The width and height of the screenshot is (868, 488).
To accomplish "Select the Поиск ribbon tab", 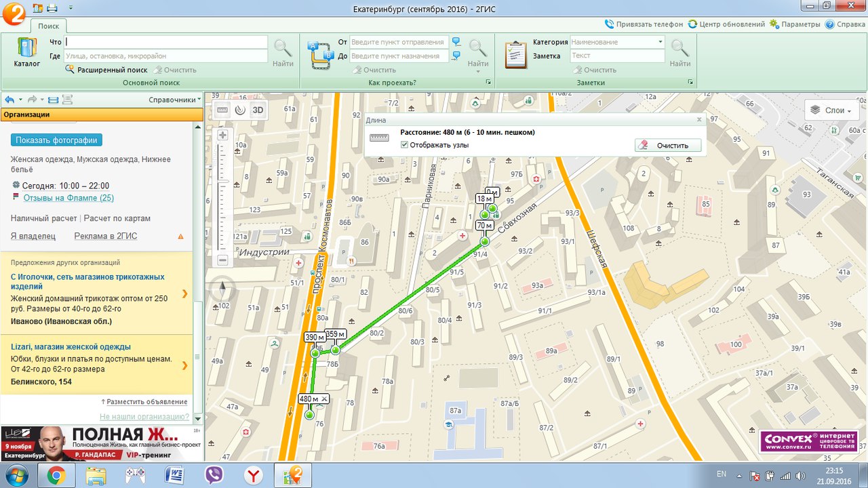I will tap(49, 26).
